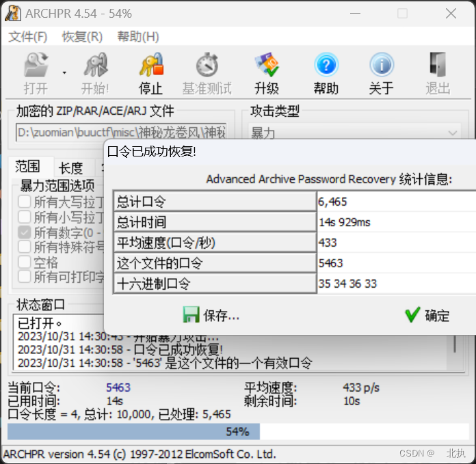
Task: Select hex password 35 34 36 33
Action: pyautogui.click(x=347, y=284)
